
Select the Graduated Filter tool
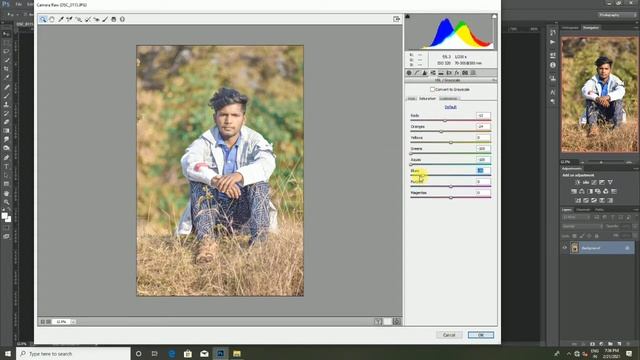click(113, 19)
